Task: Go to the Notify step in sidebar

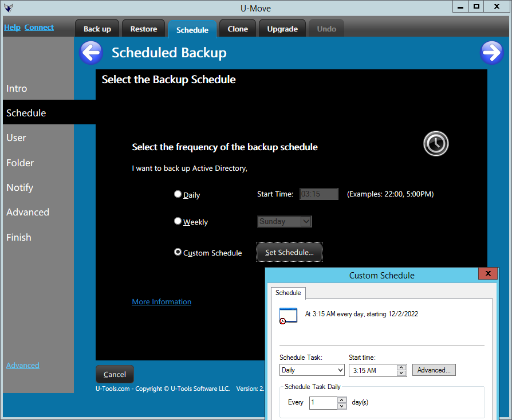Action: [20, 187]
